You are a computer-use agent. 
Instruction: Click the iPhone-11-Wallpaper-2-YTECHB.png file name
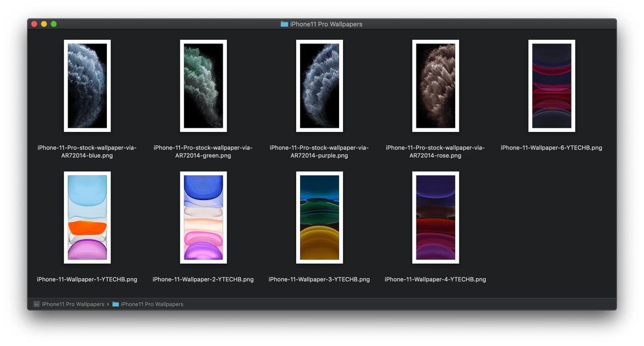[203, 279]
